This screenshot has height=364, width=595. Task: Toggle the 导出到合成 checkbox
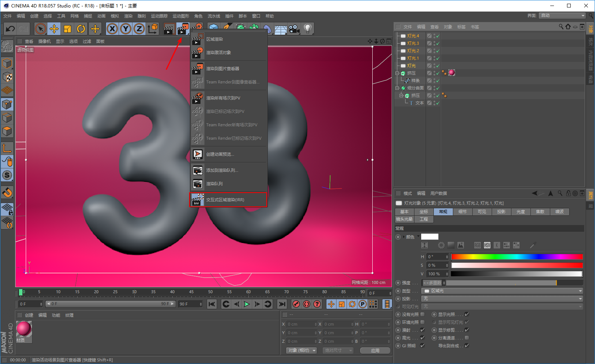467,345
